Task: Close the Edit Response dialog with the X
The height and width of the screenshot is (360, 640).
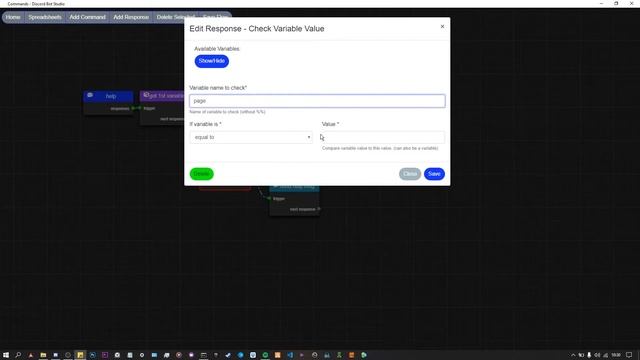Action: click(x=442, y=27)
